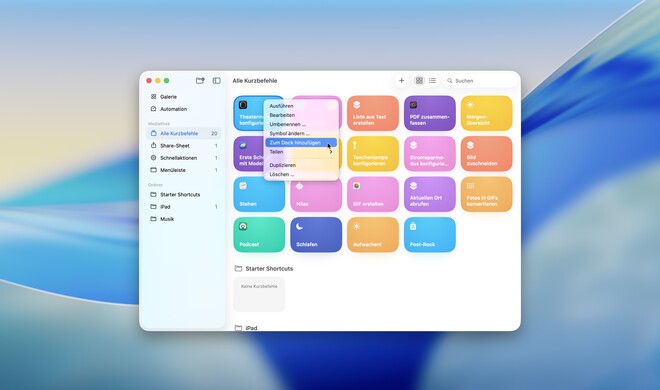Click the layers icon on Liste aus Text tile
Image resolution: width=660 pixels, height=390 pixels.
[357, 104]
